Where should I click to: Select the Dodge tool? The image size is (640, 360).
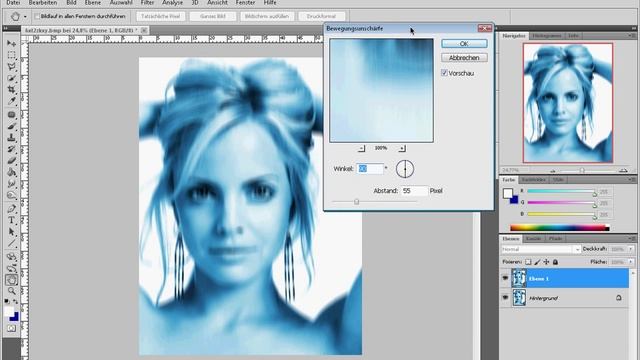click(11, 195)
